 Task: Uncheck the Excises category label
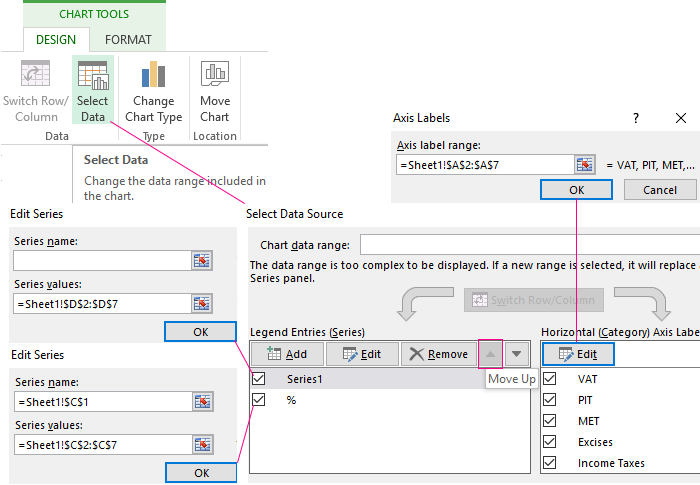tap(550, 442)
